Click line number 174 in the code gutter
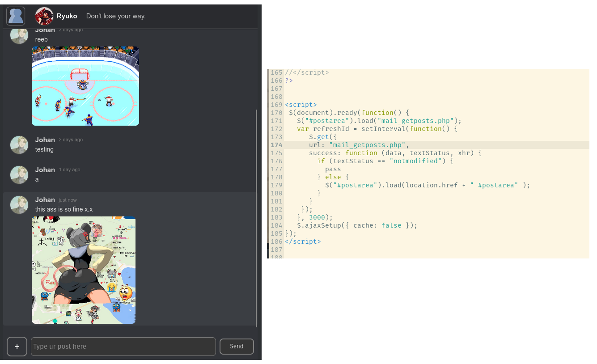 [276, 145]
